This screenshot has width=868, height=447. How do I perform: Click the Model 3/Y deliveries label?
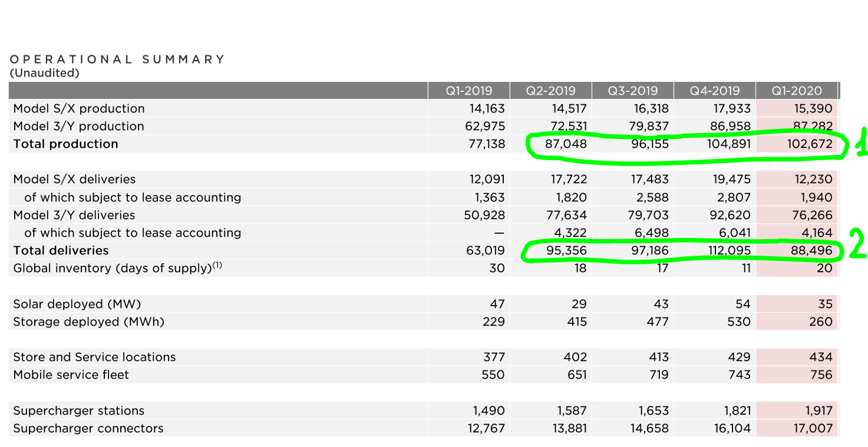pos(74,215)
